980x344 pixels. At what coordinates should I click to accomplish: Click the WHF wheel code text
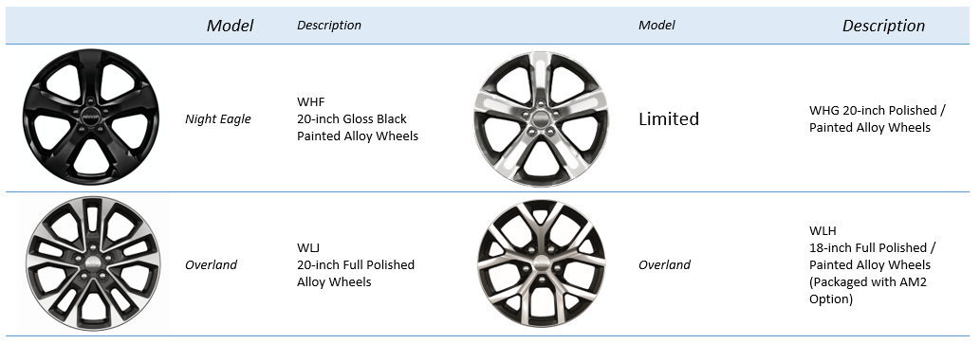[310, 101]
